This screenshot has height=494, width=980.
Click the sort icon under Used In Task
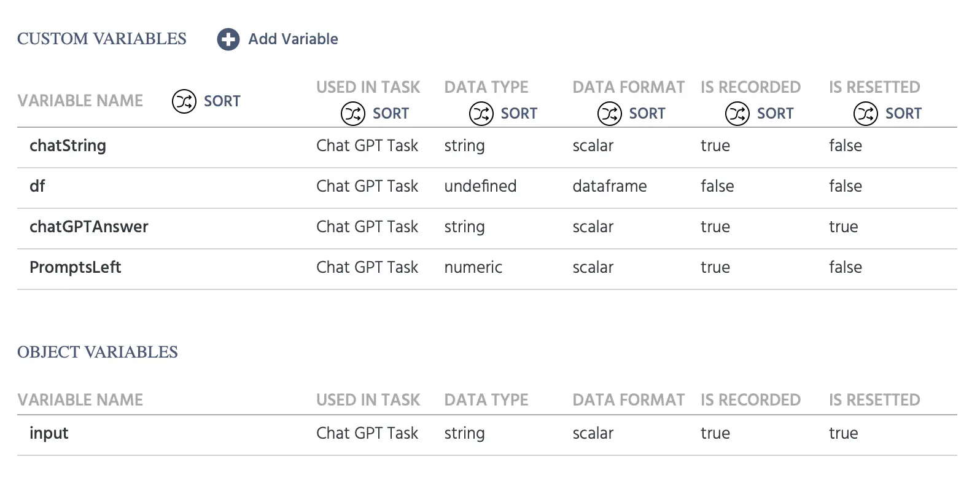pos(353,114)
